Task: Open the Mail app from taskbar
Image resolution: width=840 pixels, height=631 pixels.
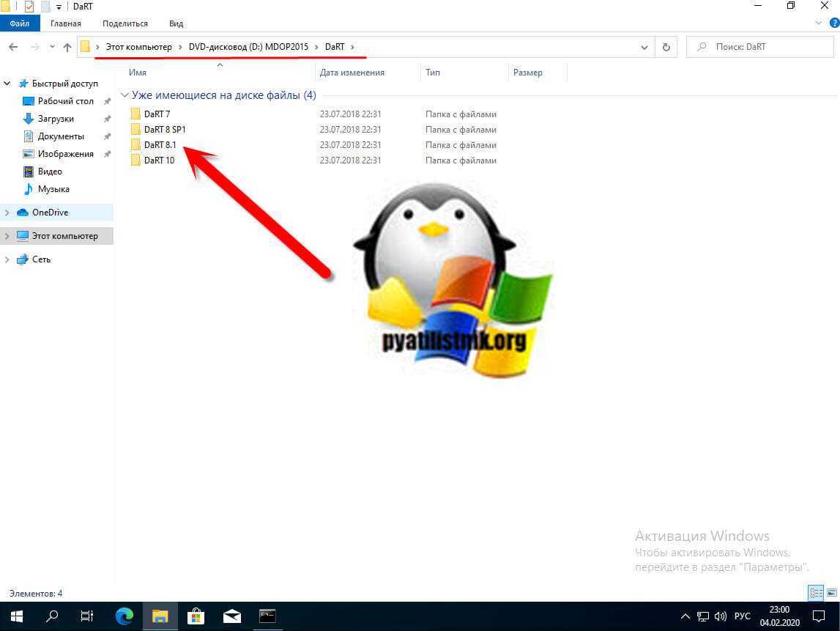Action: coord(231,616)
